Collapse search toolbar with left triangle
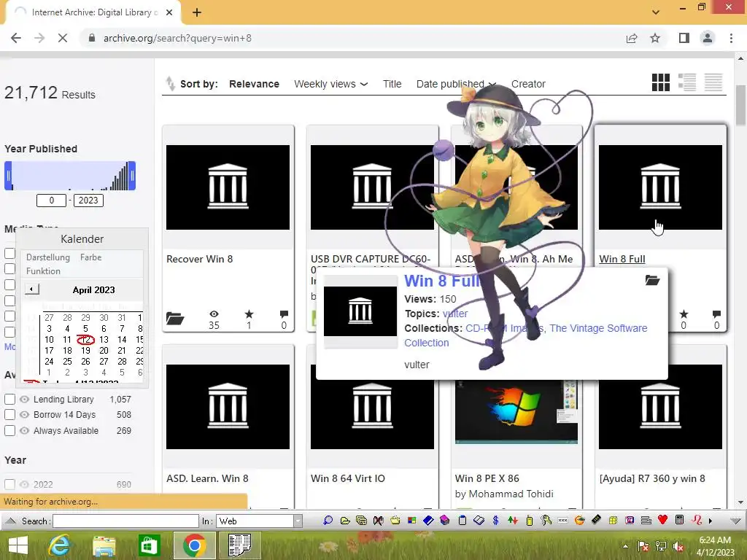 [11, 521]
